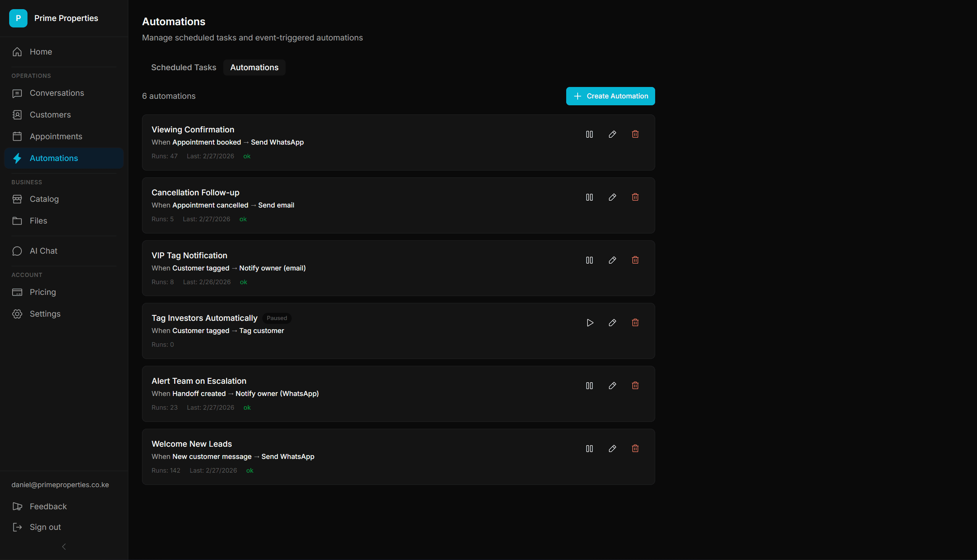Click the Create Automation button

click(610, 96)
